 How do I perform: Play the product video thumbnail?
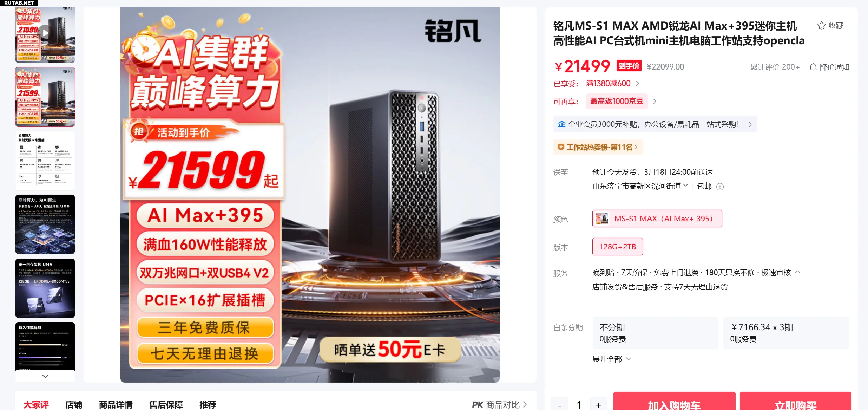tap(45, 33)
